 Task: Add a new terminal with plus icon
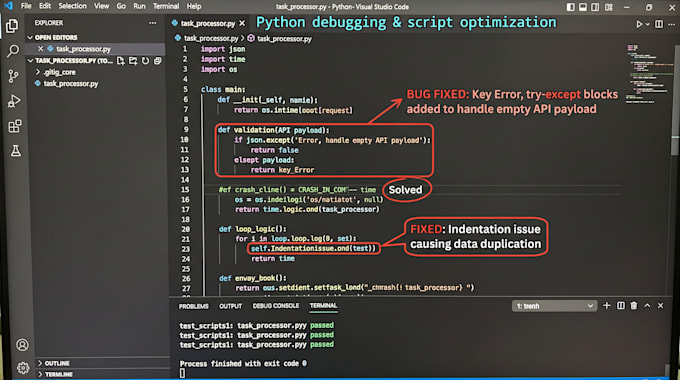(607, 305)
